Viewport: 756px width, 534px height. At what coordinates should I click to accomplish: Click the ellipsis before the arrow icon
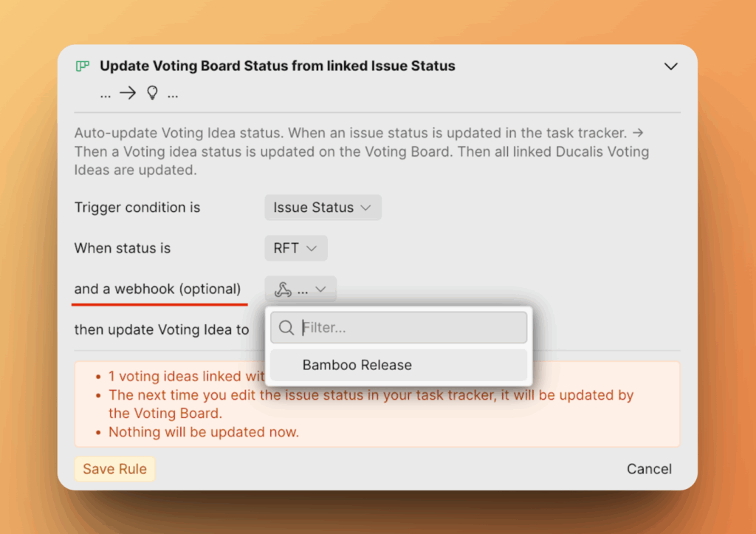pyautogui.click(x=105, y=95)
